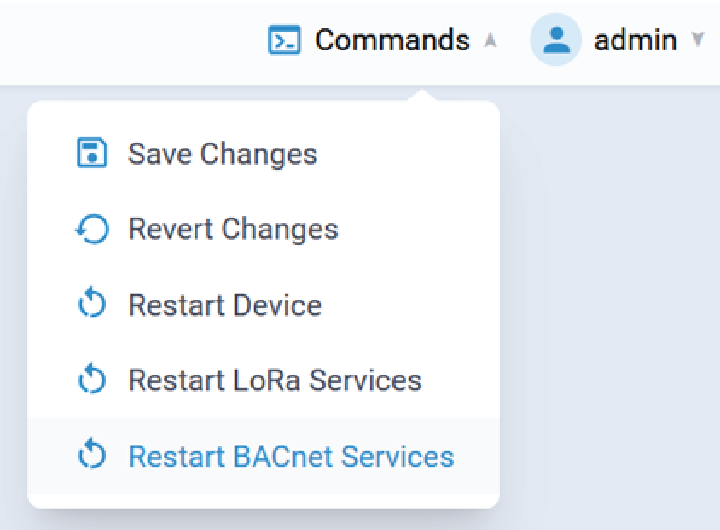Open the admin username label
Viewport: 720px width, 530px height.
[x=635, y=41]
